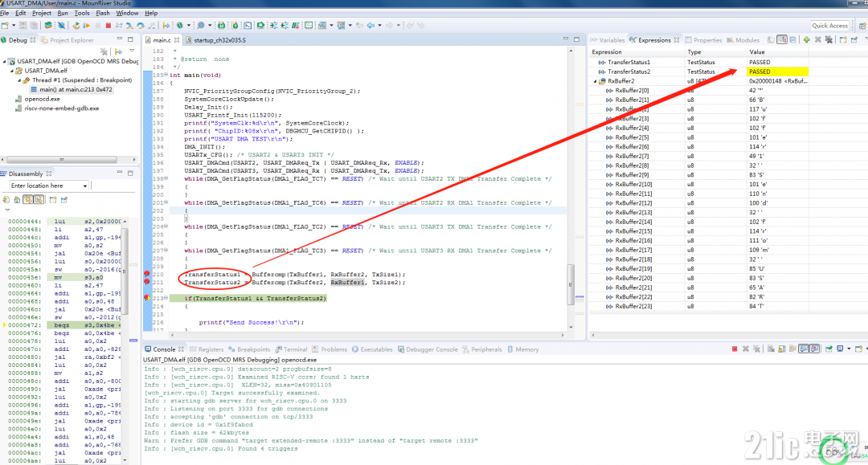
Task: Click the Open Terminal toolbar icon
Action: [x=248, y=26]
